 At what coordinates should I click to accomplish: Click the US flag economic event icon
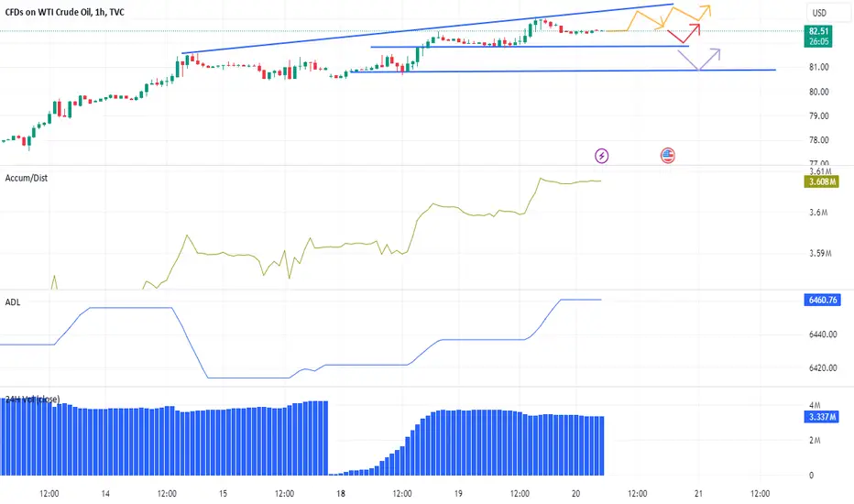[x=668, y=156]
